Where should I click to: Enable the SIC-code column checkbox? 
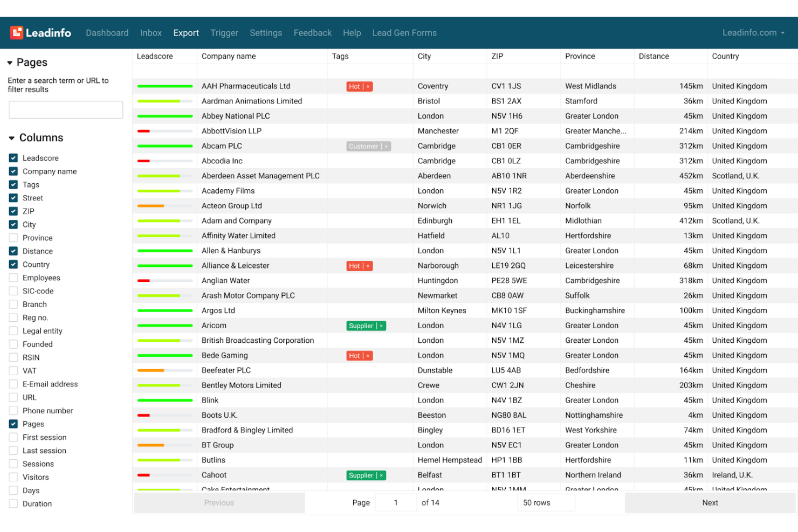pyautogui.click(x=13, y=291)
